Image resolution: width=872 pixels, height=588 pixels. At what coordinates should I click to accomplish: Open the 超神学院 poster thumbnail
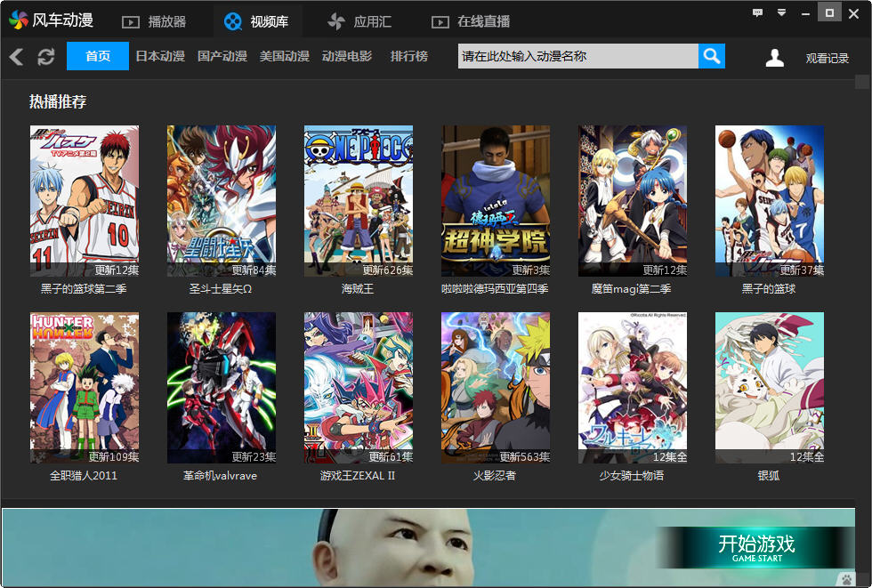point(496,201)
